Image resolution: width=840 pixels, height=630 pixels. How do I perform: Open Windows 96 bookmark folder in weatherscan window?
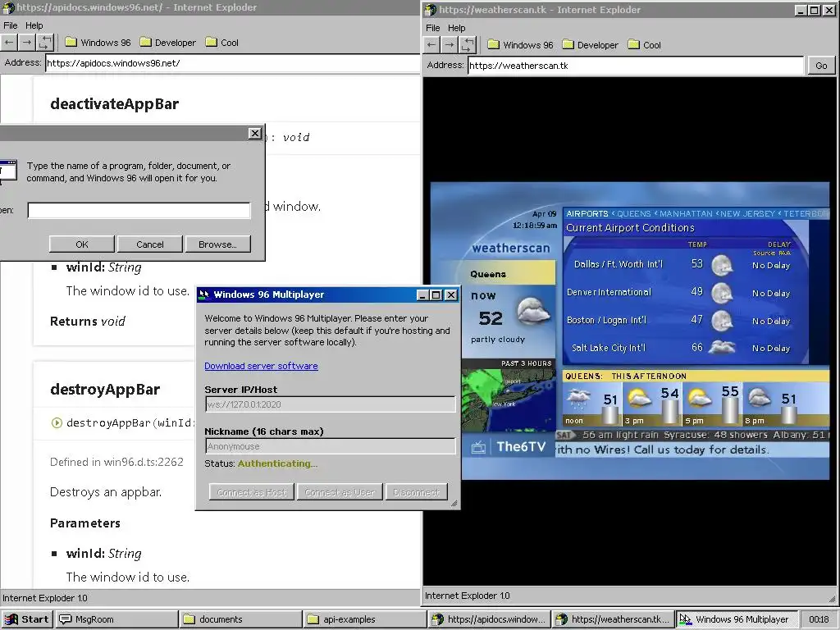[521, 45]
